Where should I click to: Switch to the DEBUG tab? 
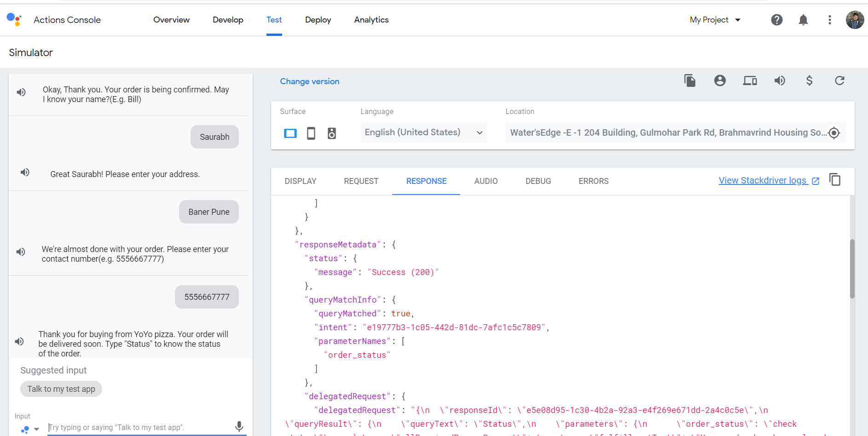(538, 181)
